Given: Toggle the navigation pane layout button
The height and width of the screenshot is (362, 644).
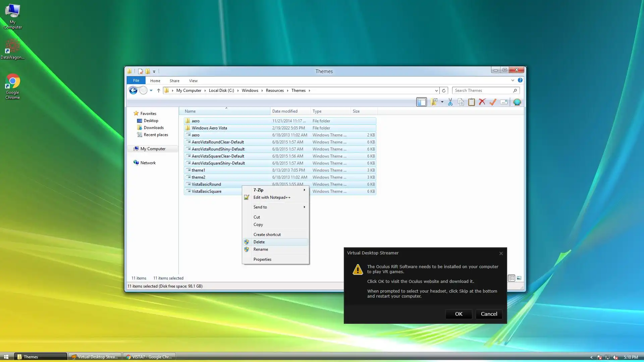Looking at the screenshot, I should point(422,102).
